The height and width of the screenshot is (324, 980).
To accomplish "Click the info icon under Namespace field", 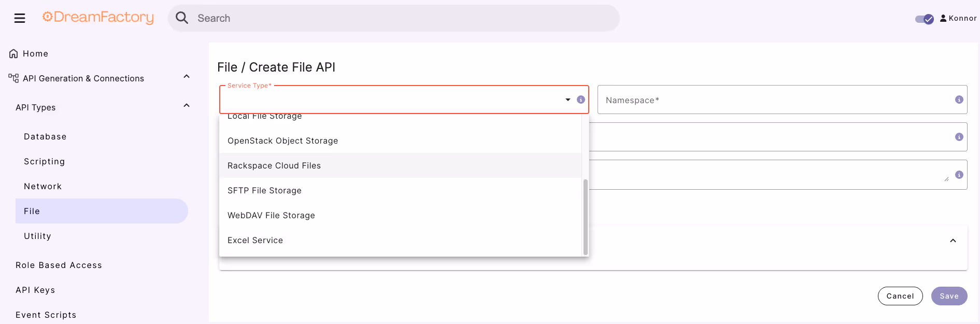I will [x=959, y=137].
